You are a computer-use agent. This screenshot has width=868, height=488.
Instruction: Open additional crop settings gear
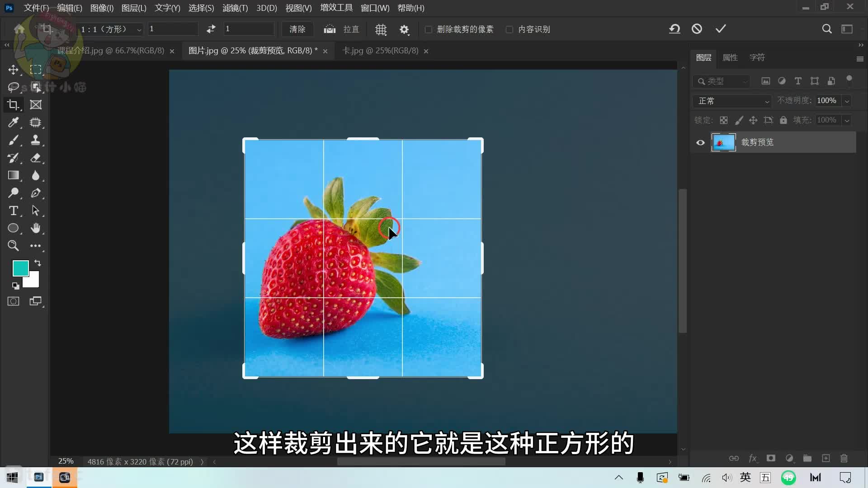(x=404, y=29)
